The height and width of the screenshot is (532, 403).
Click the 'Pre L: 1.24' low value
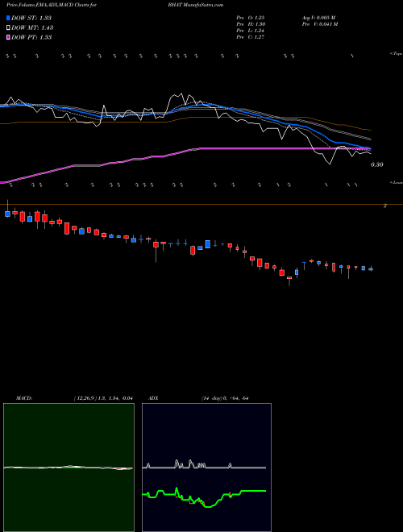(x=251, y=31)
